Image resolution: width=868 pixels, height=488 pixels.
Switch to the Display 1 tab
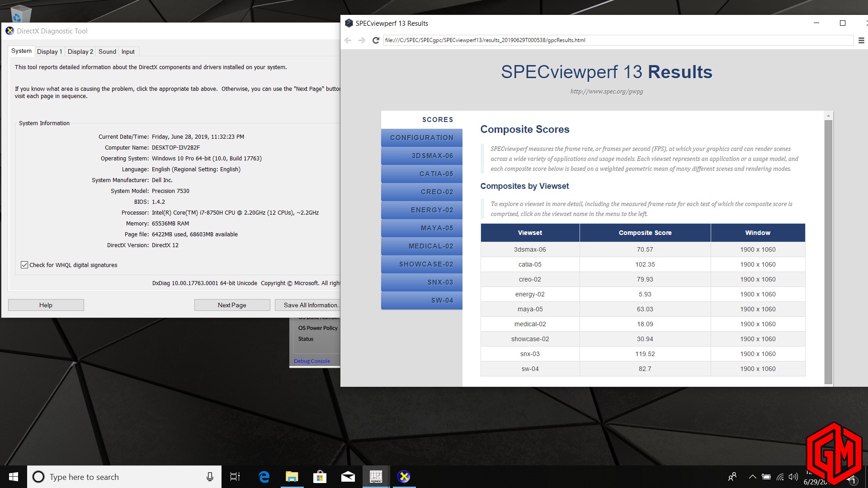tap(49, 52)
